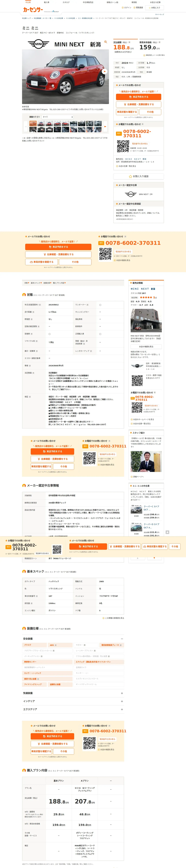Image resolution: width=186 pixels, height=868 pixels.
Task: Select the 車買取 top tab
Action: pos(134,2)
